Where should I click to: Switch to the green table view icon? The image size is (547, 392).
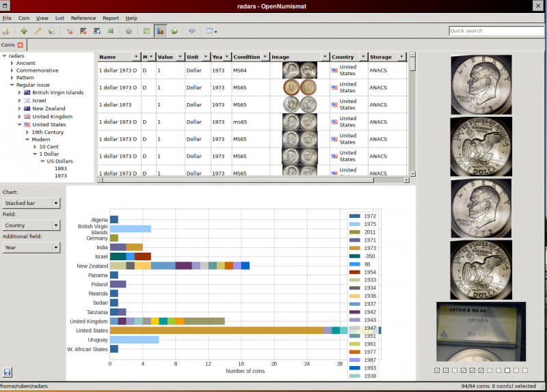(146, 31)
